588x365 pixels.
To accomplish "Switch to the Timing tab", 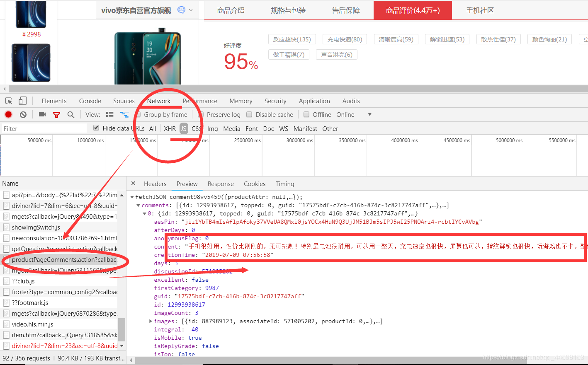I will [x=285, y=184].
